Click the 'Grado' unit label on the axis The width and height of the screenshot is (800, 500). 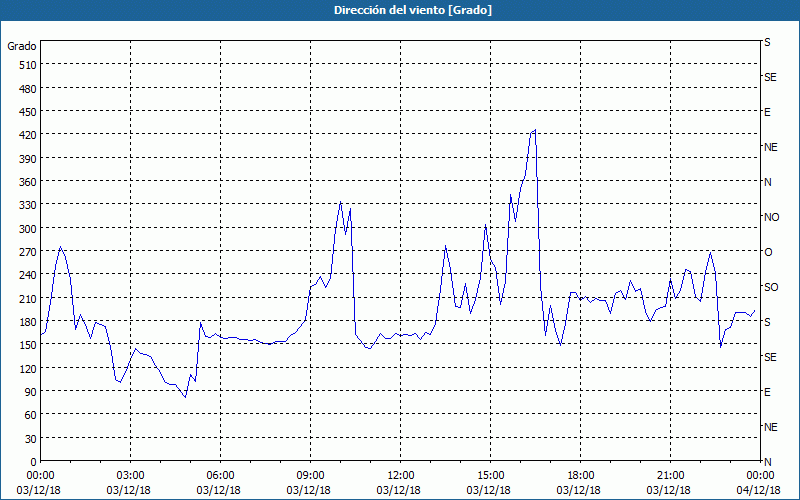(x=22, y=46)
